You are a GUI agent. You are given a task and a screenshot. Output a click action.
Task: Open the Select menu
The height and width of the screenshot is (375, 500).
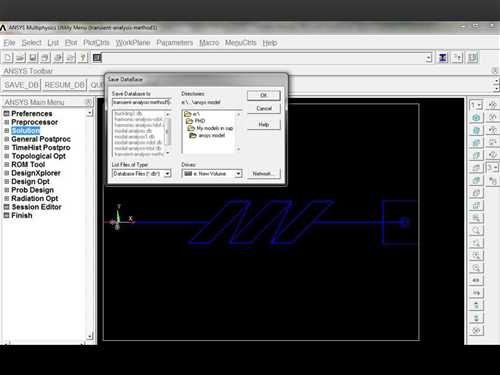click(x=32, y=43)
